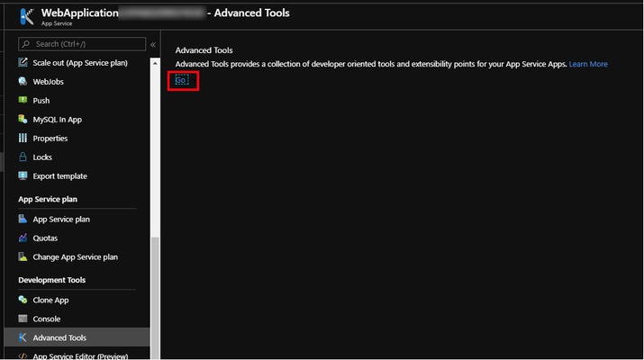Collapse the sidebar with double chevron

tap(153, 44)
